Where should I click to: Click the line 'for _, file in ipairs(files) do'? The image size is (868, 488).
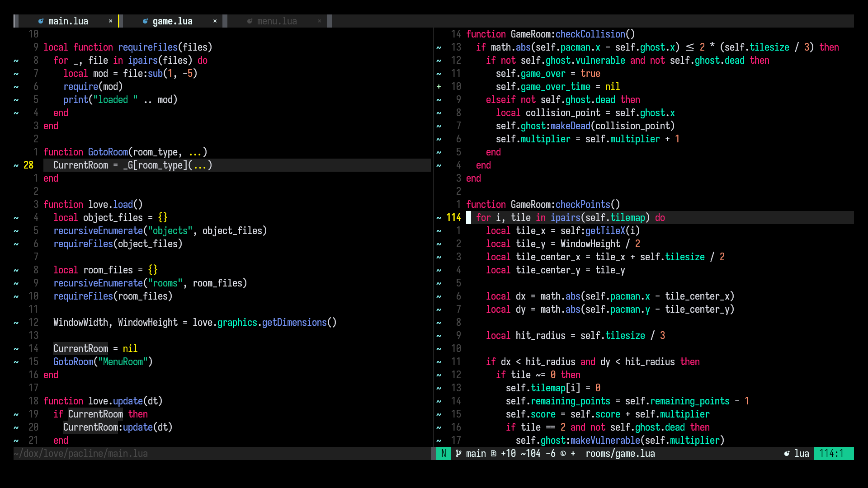click(131, 61)
